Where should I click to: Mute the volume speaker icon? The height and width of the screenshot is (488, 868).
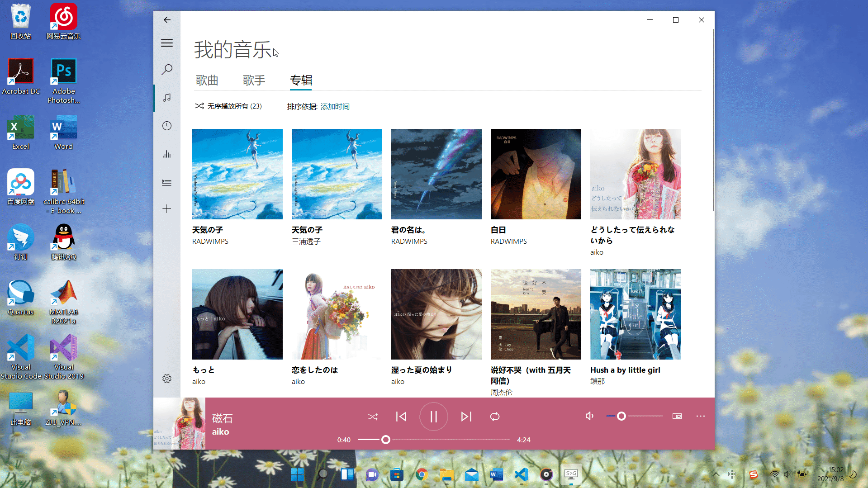(589, 416)
